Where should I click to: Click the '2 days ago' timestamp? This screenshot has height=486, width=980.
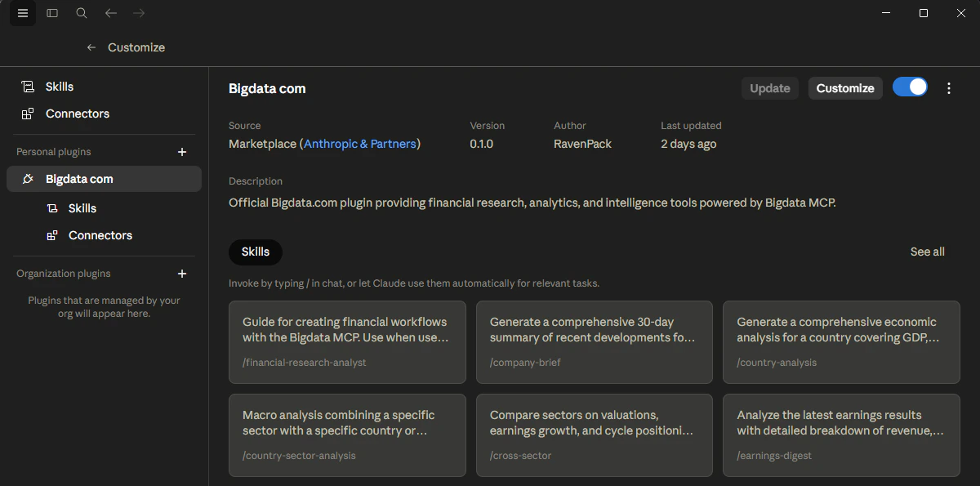[688, 144]
